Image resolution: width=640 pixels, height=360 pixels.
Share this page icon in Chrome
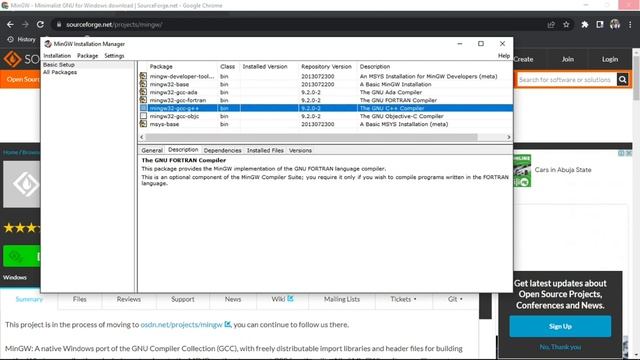(551, 24)
